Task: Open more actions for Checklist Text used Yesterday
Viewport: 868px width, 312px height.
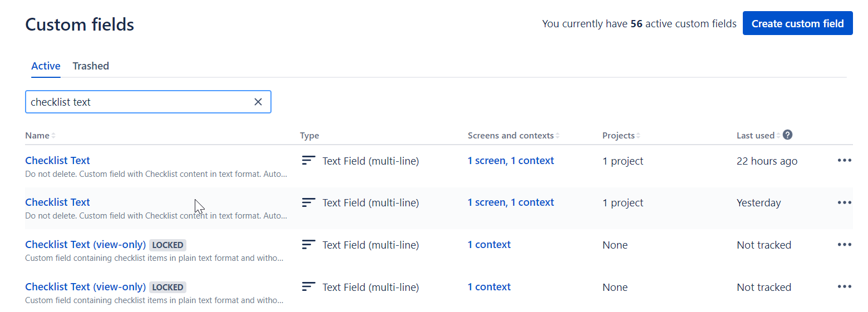Action: click(x=844, y=202)
